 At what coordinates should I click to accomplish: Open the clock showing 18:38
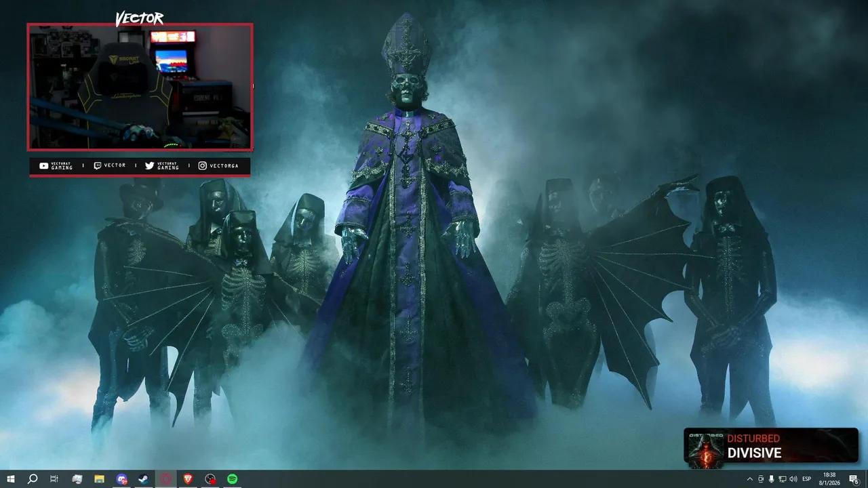(x=829, y=479)
